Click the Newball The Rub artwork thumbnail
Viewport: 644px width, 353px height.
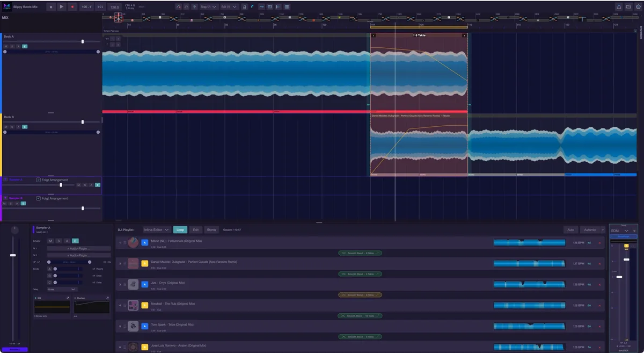133,306
